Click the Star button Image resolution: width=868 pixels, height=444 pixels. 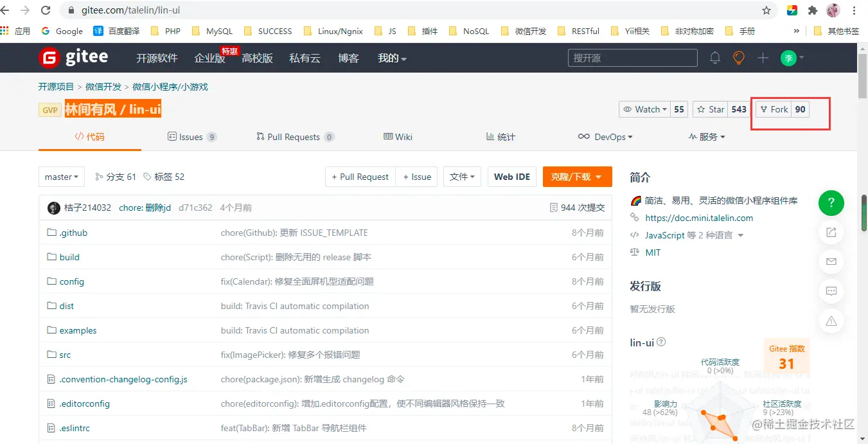click(710, 109)
